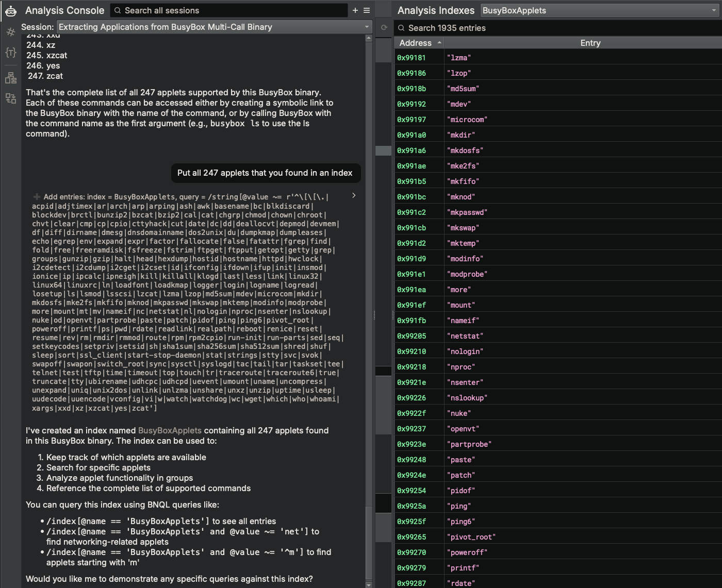This screenshot has height=588, width=722.
Task: Click the plus icon beside Add entries
Action: pos(37,197)
